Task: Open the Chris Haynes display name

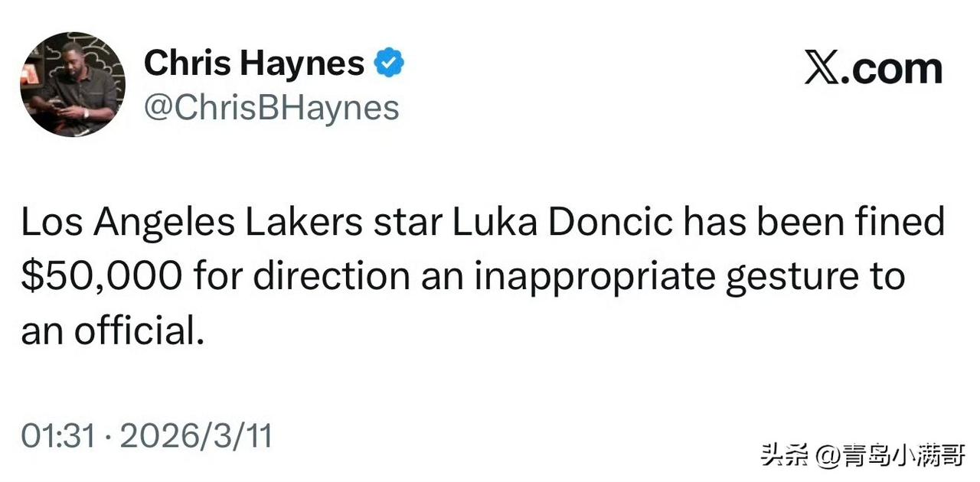Action: tap(253, 63)
